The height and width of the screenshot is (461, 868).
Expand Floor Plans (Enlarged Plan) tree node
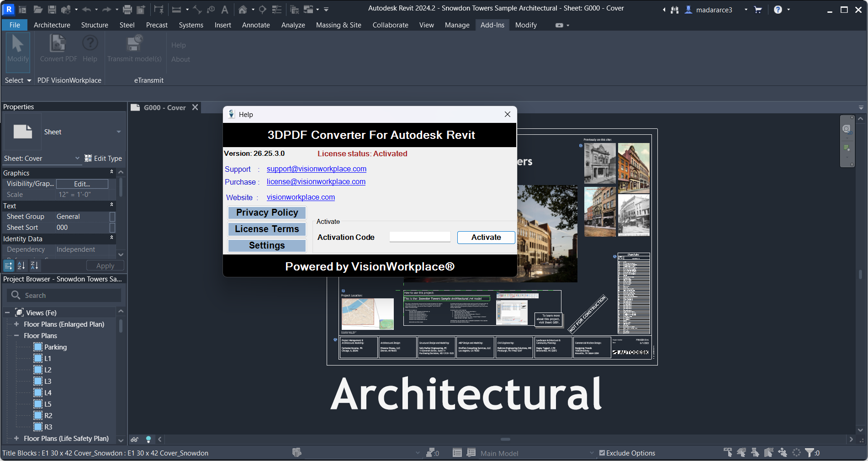[16, 324]
